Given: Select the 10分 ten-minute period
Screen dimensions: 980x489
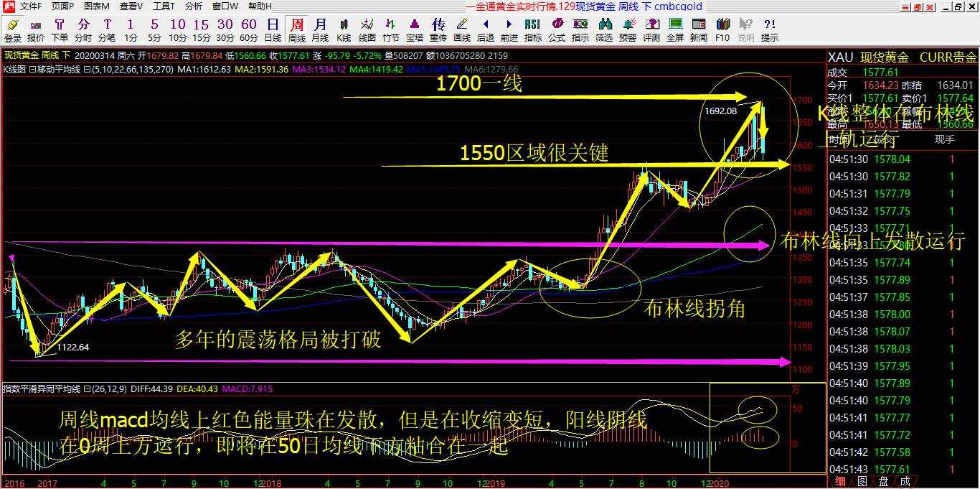Looking at the screenshot, I should (x=178, y=30).
